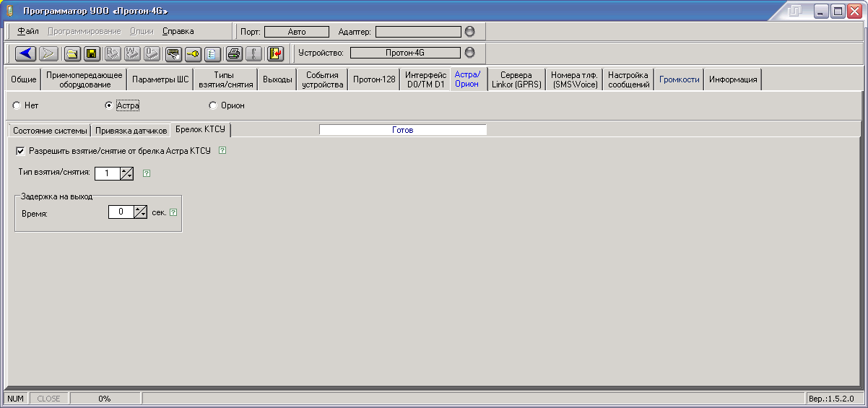The width and height of the screenshot is (868, 408).
Task: Click the empty adapter field
Action: 418,32
